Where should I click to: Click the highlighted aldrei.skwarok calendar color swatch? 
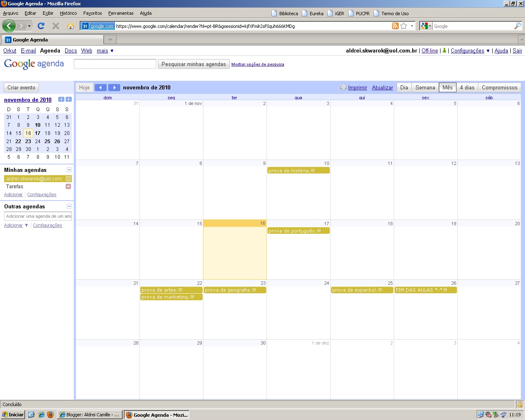point(68,178)
